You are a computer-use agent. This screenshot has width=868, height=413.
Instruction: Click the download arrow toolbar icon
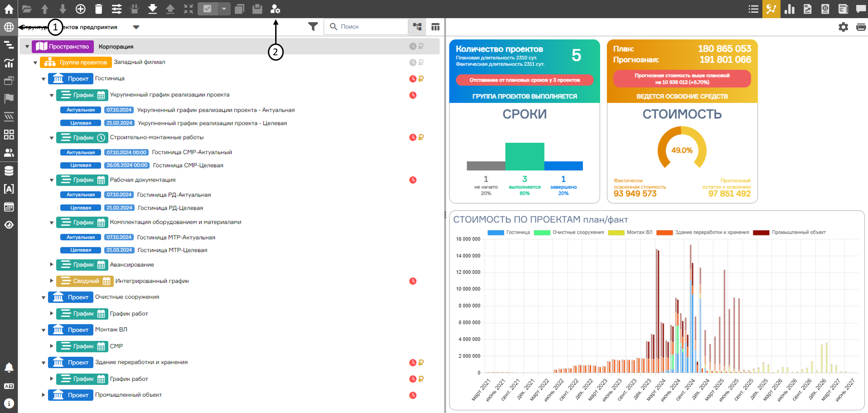tap(153, 9)
